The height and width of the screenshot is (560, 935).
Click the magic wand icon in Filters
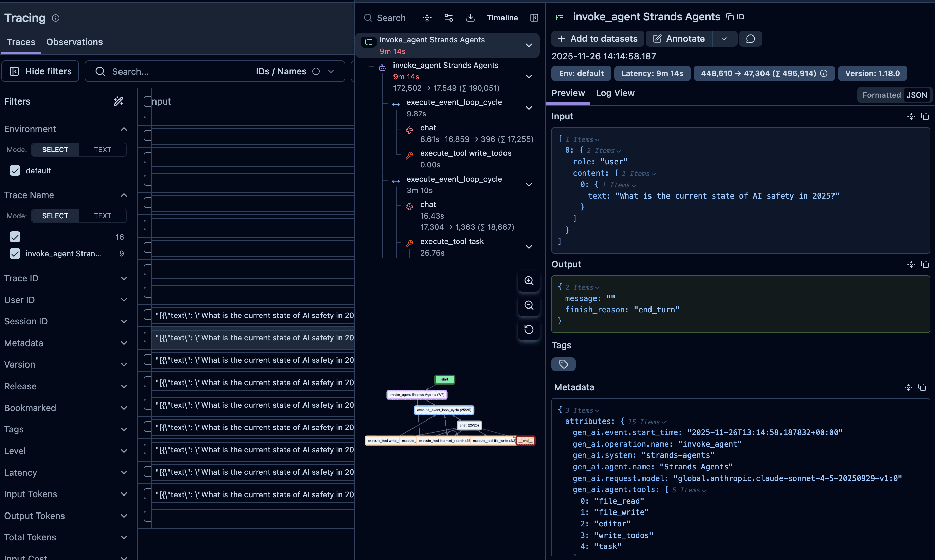[x=118, y=101]
